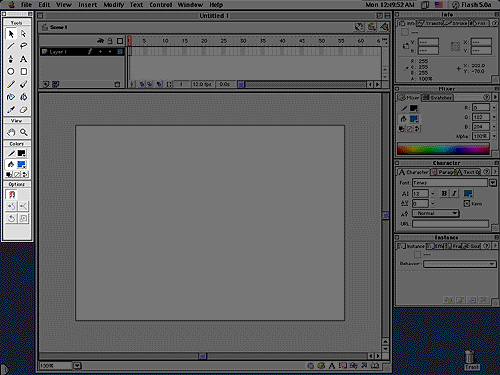Toggle the Kern checkbox in Character panel
Viewport: 500px width, 375px height.
click(x=467, y=204)
